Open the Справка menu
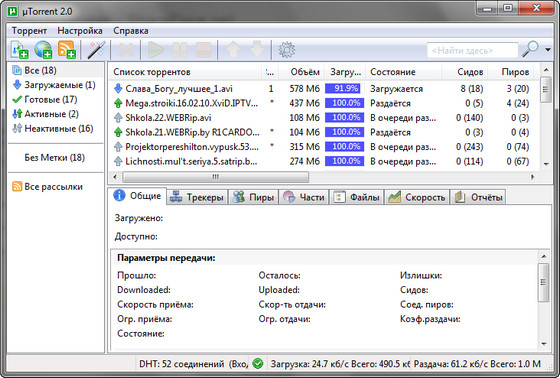Screen dimensions: 560x378 pos(131,31)
